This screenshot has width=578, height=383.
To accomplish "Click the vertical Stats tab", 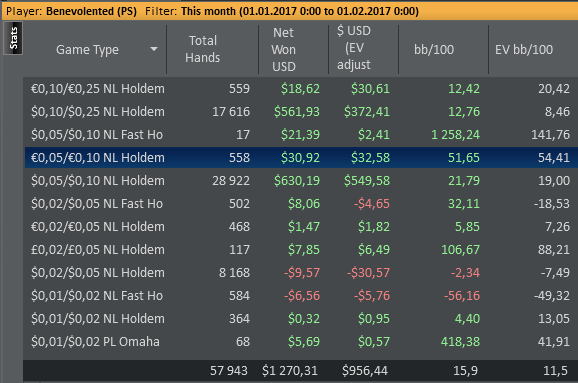I will click(13, 38).
